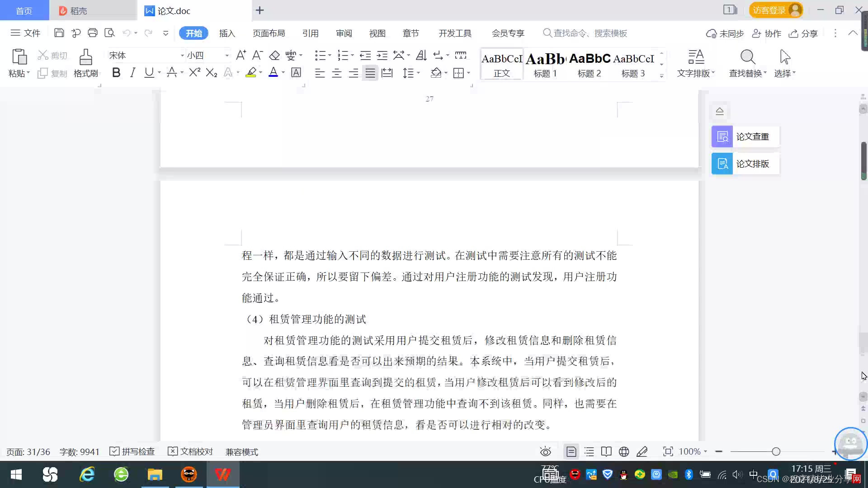This screenshot has height=488, width=868.
Task: Open the 插入 ribbon tab
Action: [227, 33]
